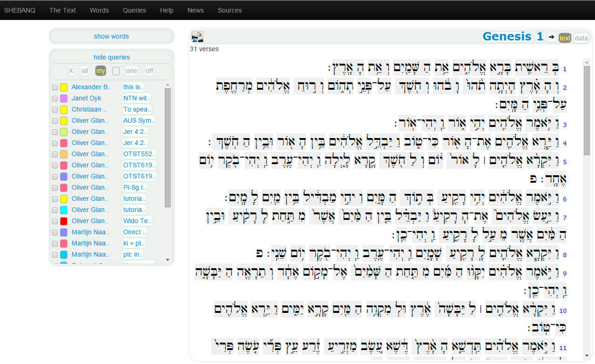Screen dimensions: 595x364
Task: Click the red swatch for Wido Te.. query
Action: (64, 221)
